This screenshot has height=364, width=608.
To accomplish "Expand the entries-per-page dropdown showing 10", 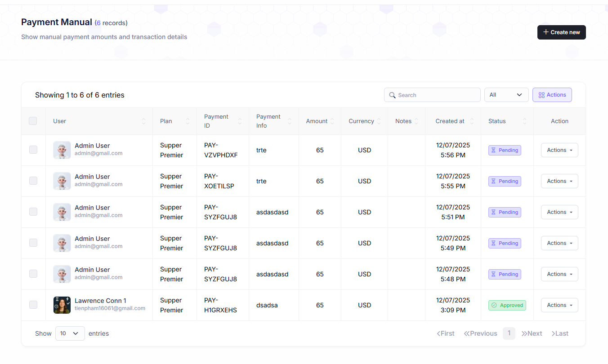I will [x=70, y=333].
